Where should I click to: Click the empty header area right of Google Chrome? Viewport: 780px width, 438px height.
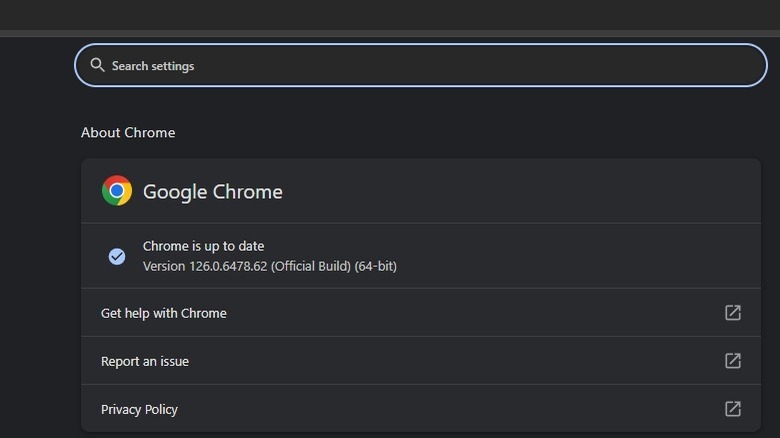pyautogui.click(x=520, y=191)
